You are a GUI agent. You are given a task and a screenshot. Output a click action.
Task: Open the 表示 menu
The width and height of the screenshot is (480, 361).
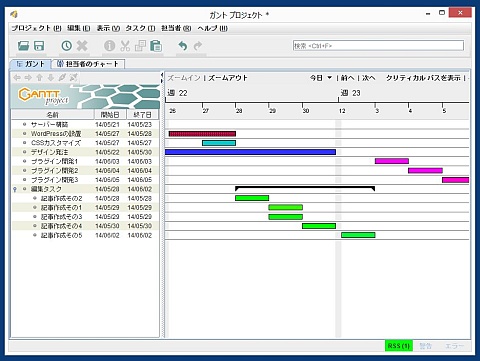coord(108,28)
